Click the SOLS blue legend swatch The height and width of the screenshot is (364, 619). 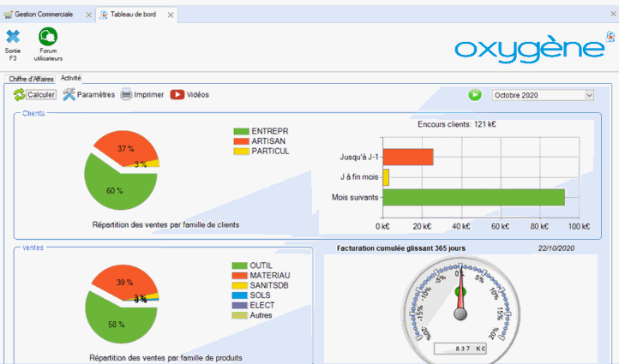click(x=239, y=295)
